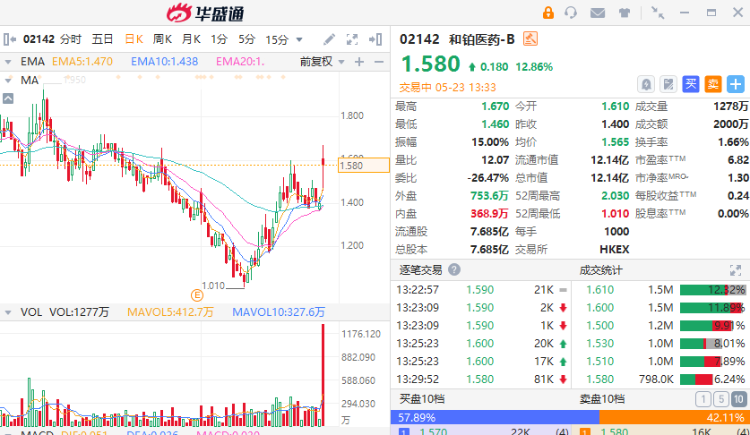The image size is (750, 435).
Task: Collapse right quote panel icon
Action: point(375,39)
